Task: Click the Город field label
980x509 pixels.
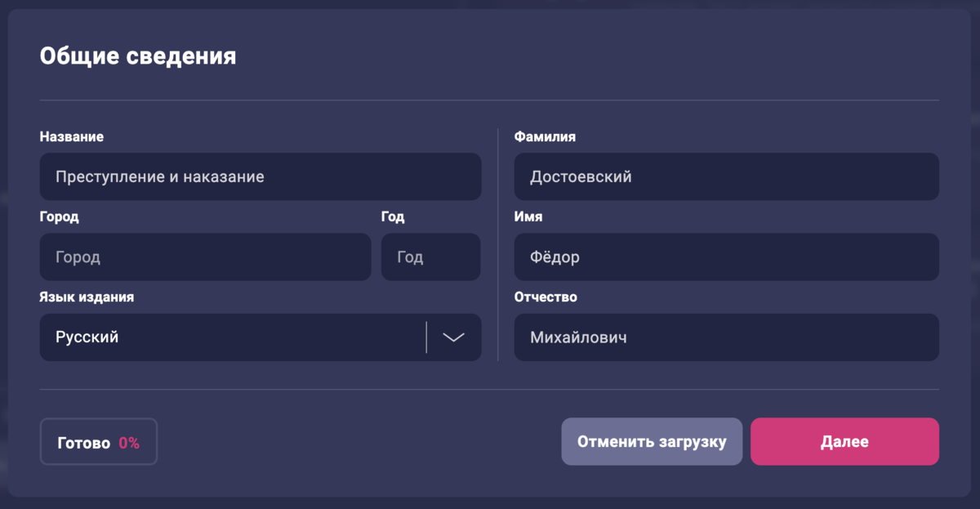Action: [57, 217]
